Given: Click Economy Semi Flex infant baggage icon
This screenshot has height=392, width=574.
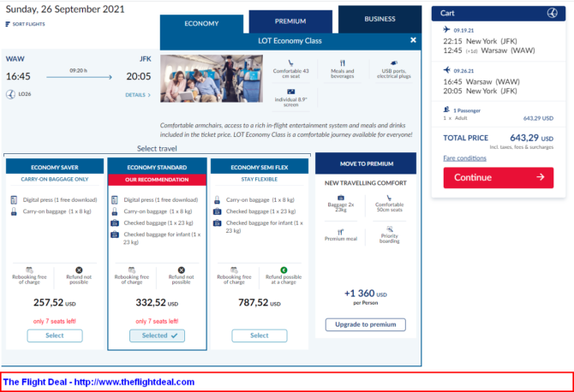Looking at the screenshot, I should 217,223.
